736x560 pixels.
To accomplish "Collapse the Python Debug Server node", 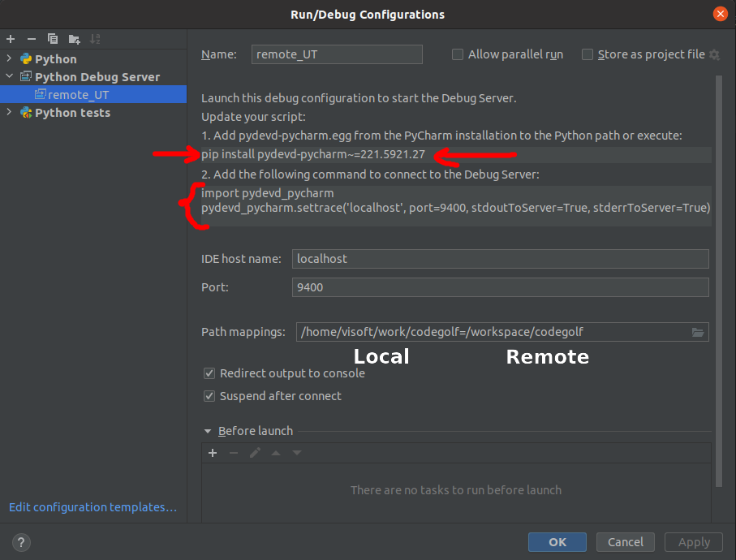I will point(9,77).
